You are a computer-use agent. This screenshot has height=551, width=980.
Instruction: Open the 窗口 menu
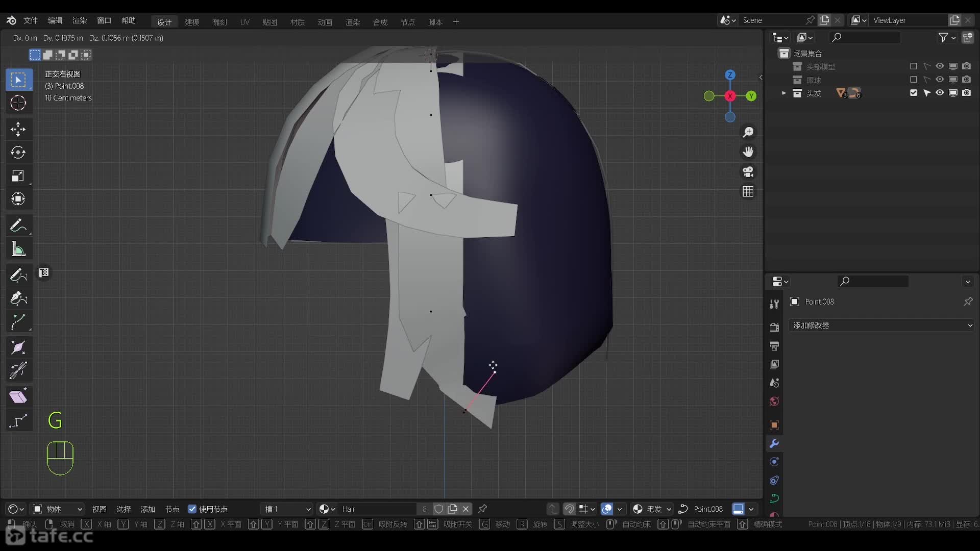[x=104, y=20]
